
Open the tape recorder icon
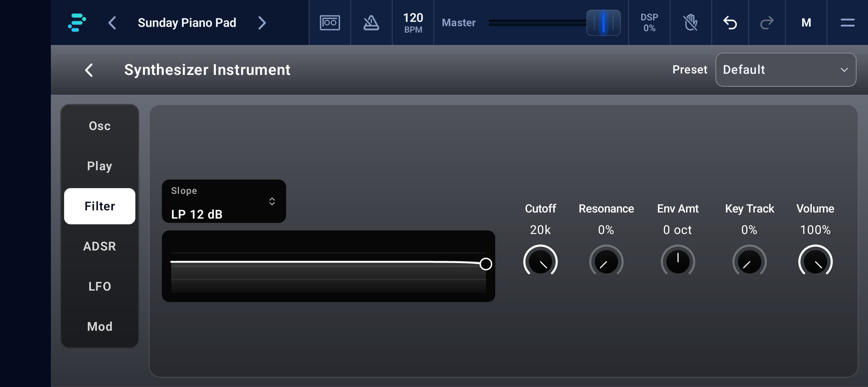pos(330,23)
